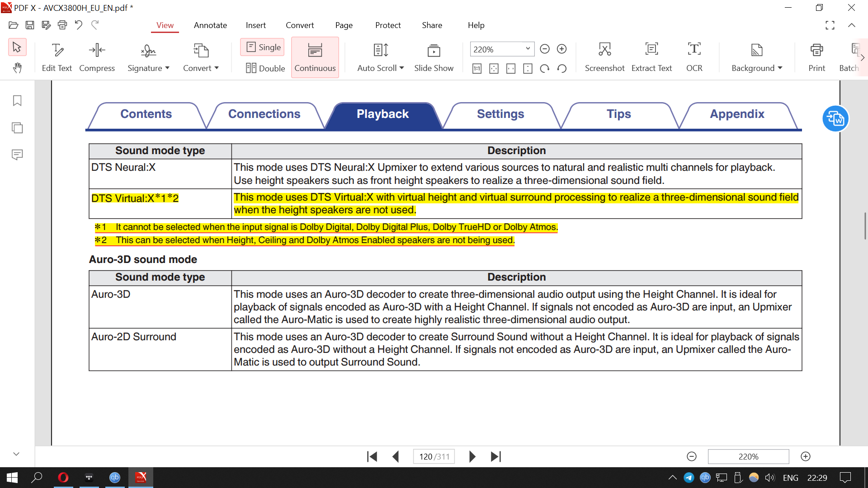Open the Print tool in ribbon
The image size is (868, 488).
coord(816,58)
